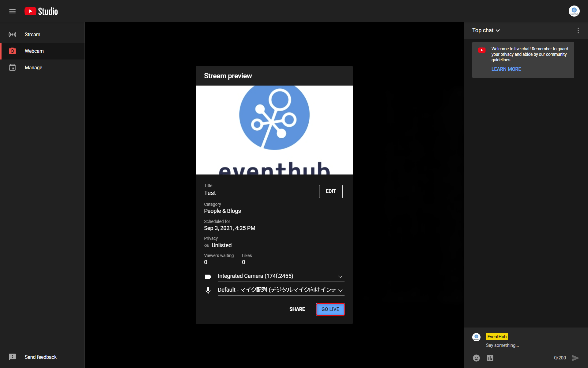
Task: Click the Send feedback icon
Action: point(12,357)
